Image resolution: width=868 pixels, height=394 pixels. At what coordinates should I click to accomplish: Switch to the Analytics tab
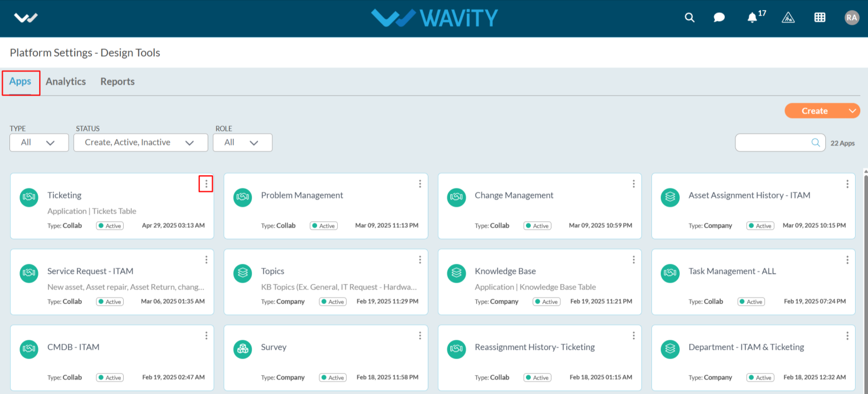coord(66,82)
